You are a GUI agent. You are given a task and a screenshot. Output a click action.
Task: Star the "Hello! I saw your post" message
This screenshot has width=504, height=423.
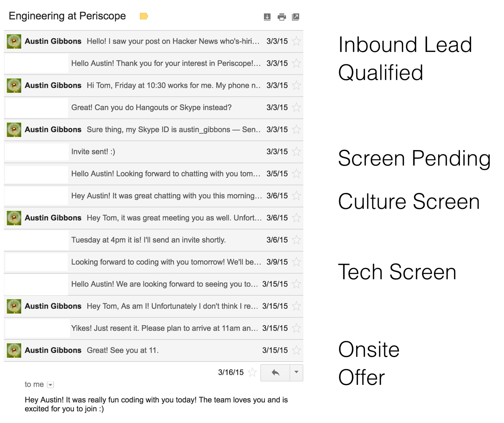[296, 41]
